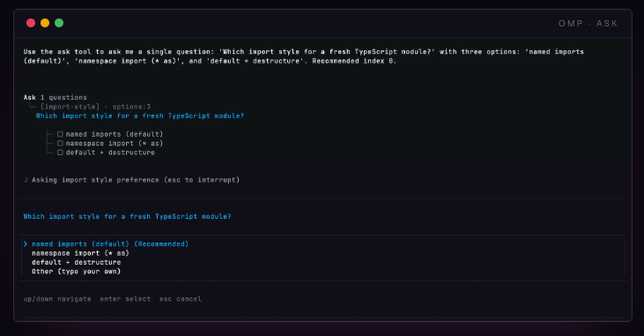Click the yellow minimize window button
Screen dimensions: 644x336
tap(45, 23)
